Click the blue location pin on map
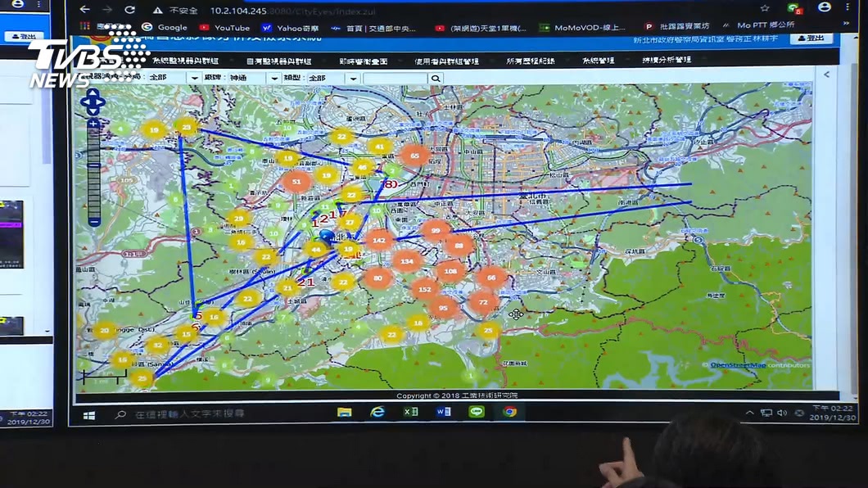This screenshot has height=488, width=868. pyautogui.click(x=328, y=238)
